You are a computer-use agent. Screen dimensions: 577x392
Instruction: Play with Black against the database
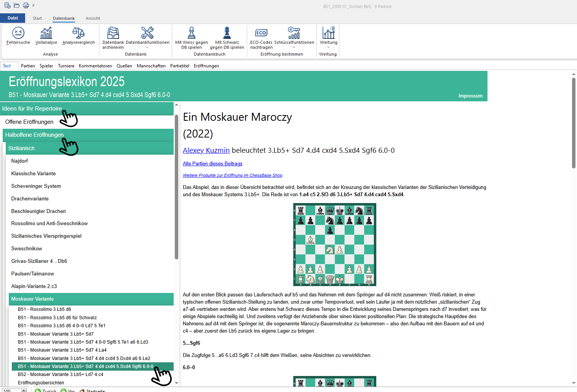point(227,36)
